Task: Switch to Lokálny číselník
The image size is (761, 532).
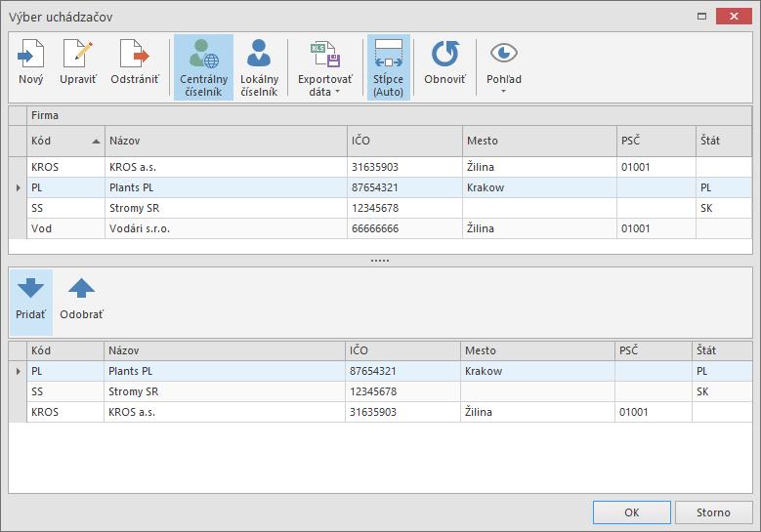Action: [259, 67]
